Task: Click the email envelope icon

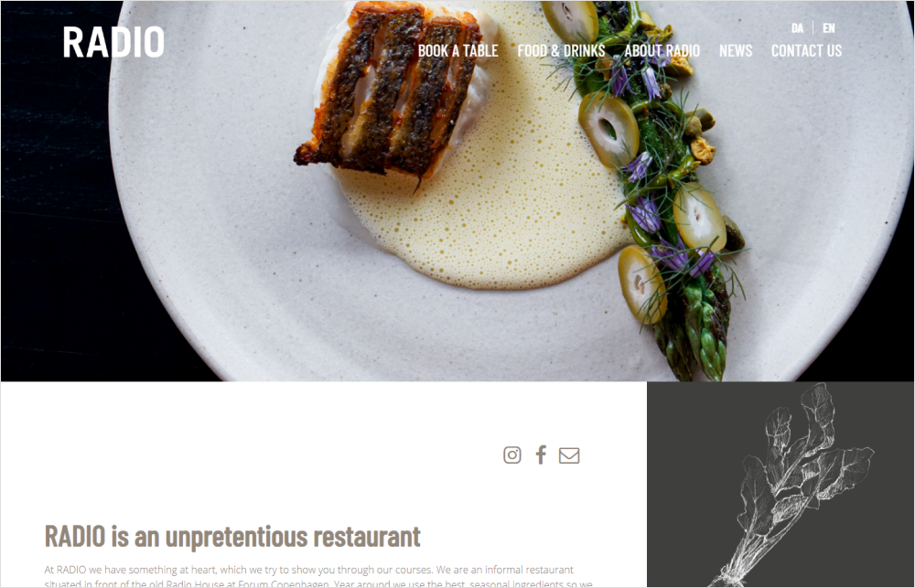Action: (x=569, y=455)
